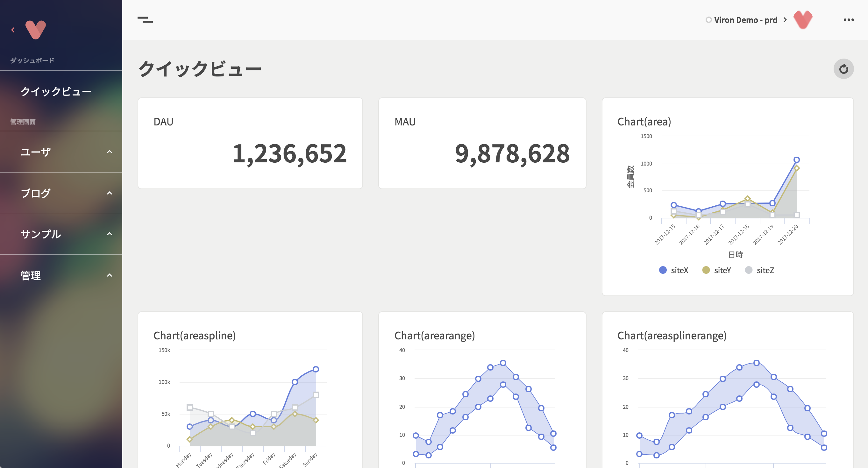Select the refresh icon on クイックビュー page
Viewport: 868px width, 468px height.
844,68
